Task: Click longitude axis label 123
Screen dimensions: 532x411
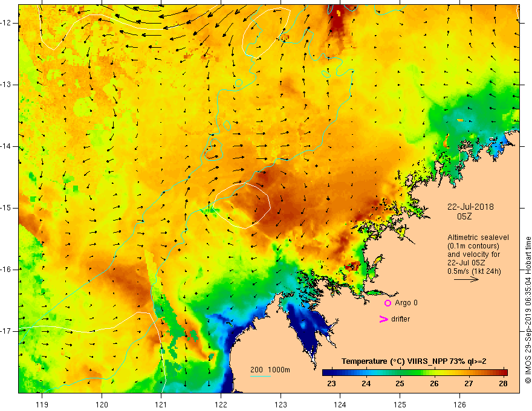Action: click(281, 404)
